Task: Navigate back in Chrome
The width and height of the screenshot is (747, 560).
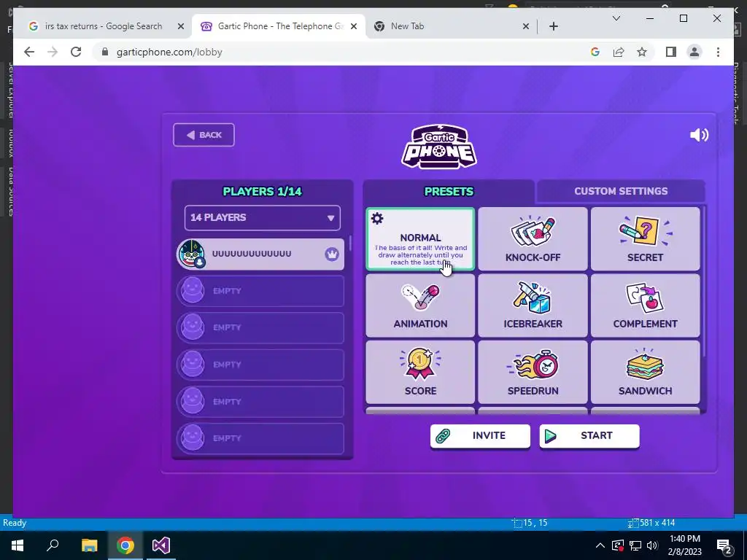Action: [x=29, y=52]
